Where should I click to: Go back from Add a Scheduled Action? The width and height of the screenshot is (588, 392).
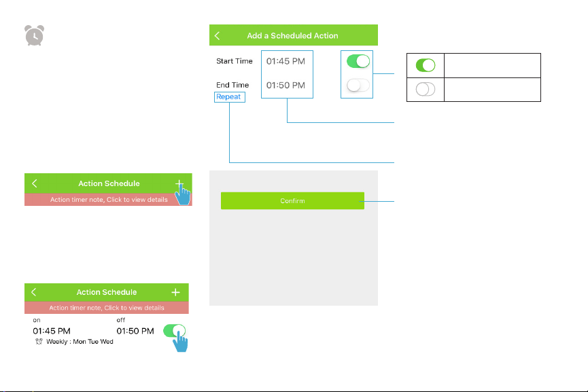click(x=217, y=35)
